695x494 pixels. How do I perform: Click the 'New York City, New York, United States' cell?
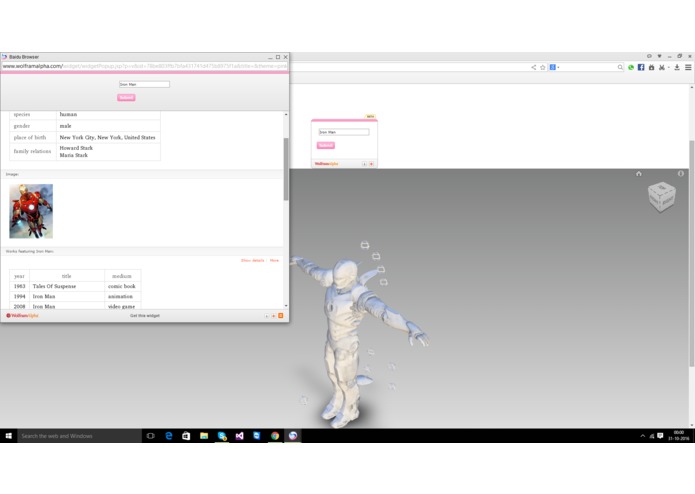coord(107,137)
